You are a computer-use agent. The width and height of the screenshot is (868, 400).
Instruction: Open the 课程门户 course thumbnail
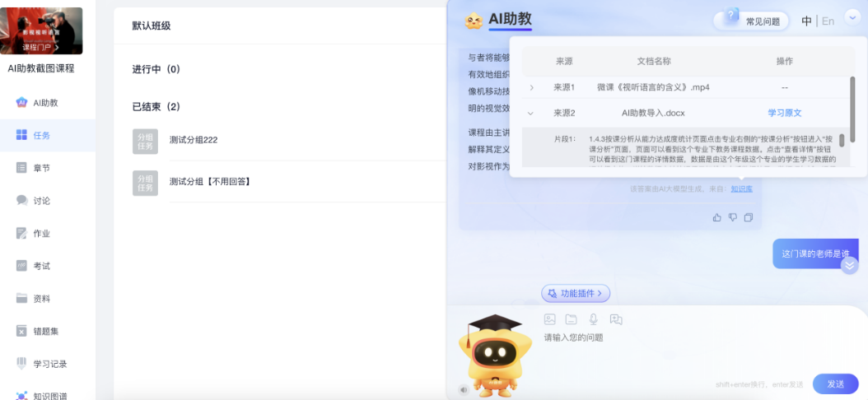(x=41, y=30)
